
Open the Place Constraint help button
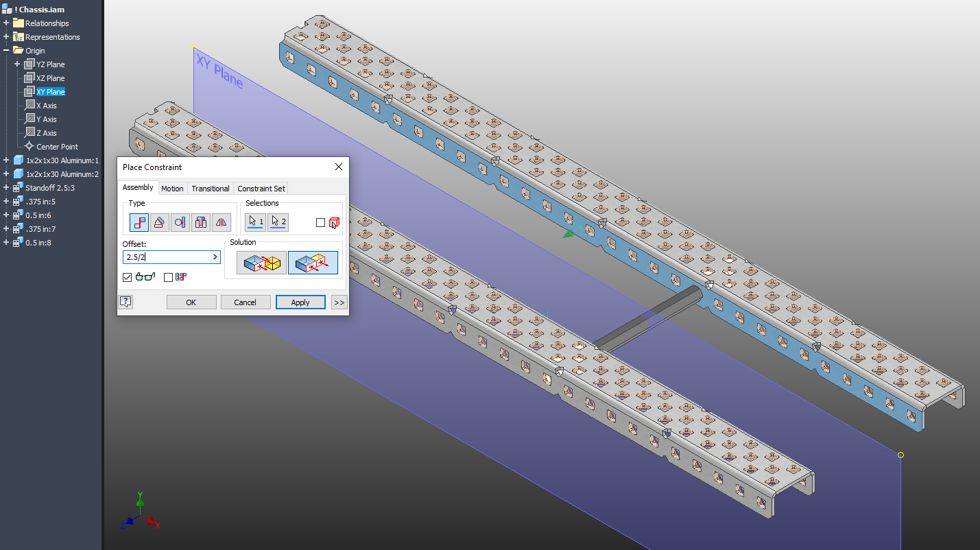click(126, 302)
